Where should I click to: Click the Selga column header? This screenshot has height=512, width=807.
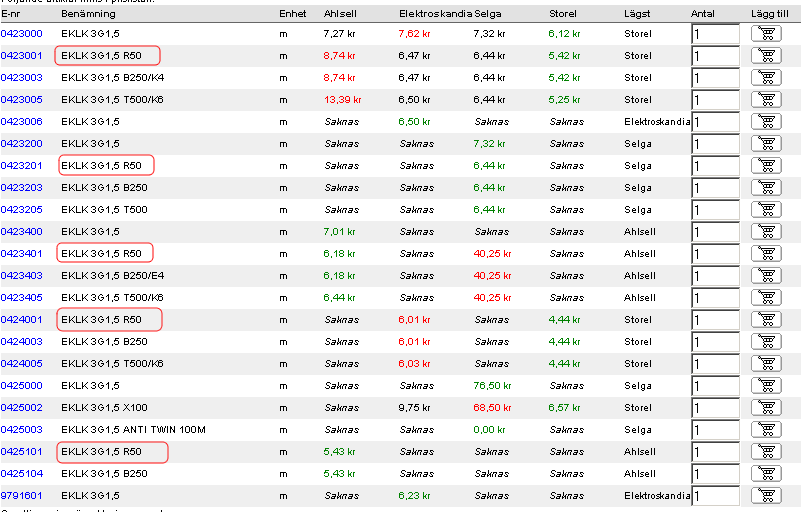click(x=487, y=14)
